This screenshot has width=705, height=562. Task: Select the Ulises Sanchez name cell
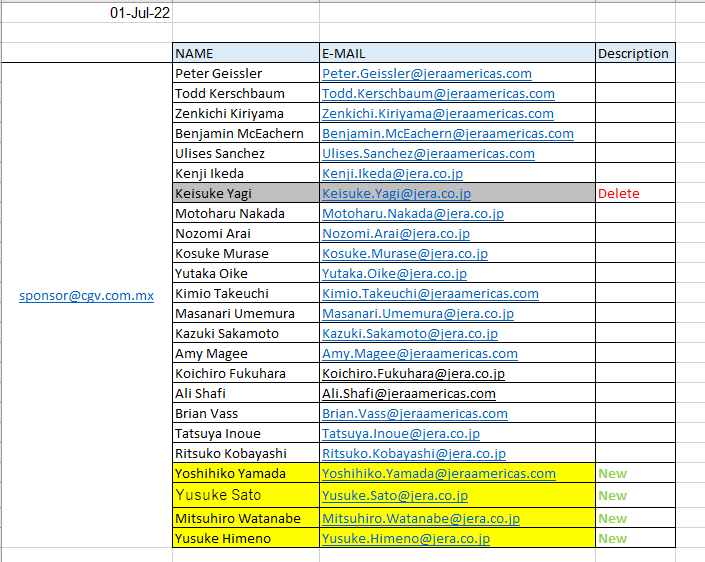click(246, 153)
